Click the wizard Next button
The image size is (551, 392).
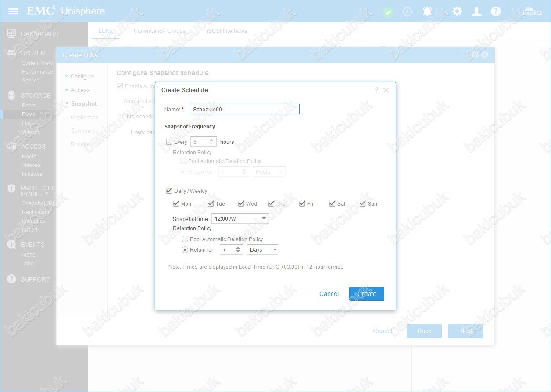click(x=466, y=331)
